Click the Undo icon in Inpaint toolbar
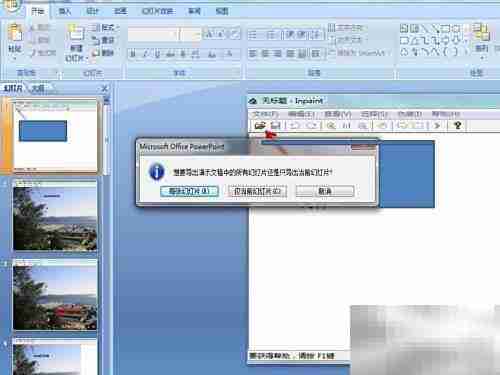Image resolution: width=500 pixels, height=375 pixels. (294, 126)
